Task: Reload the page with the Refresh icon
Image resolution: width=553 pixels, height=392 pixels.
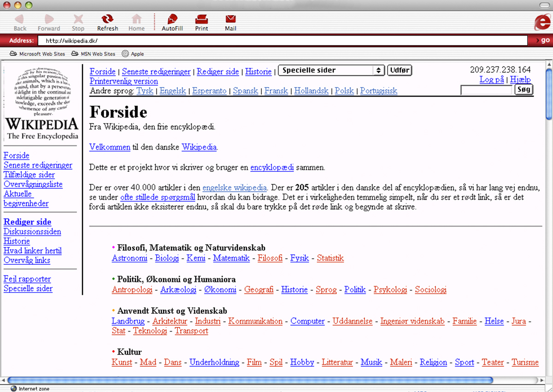Action: pos(107,19)
